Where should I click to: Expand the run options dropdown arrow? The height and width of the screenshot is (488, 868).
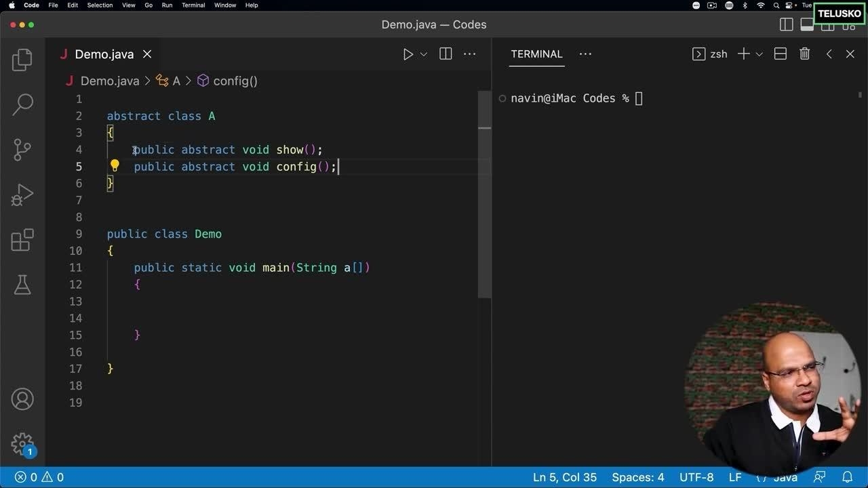424,54
